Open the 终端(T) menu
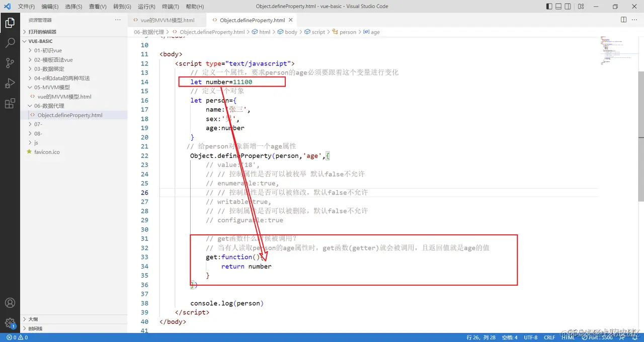 pos(171,7)
